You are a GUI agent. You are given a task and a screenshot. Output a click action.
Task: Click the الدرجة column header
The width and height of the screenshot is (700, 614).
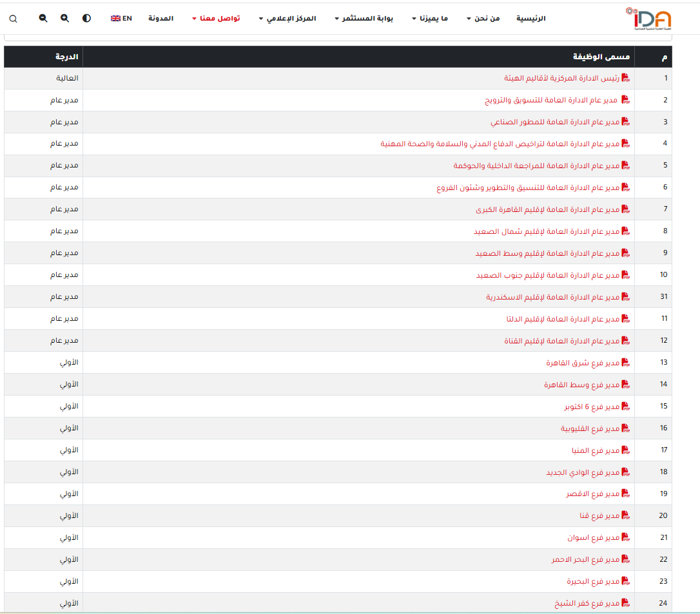67,57
